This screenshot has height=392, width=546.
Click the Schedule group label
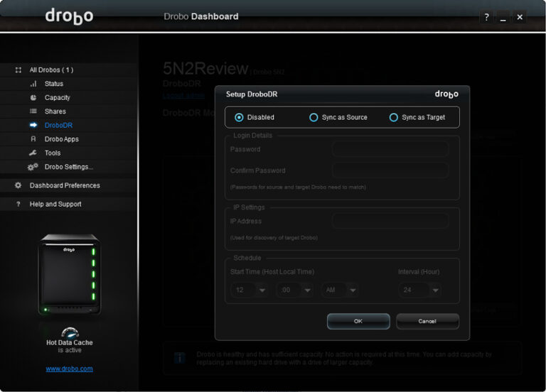click(247, 258)
